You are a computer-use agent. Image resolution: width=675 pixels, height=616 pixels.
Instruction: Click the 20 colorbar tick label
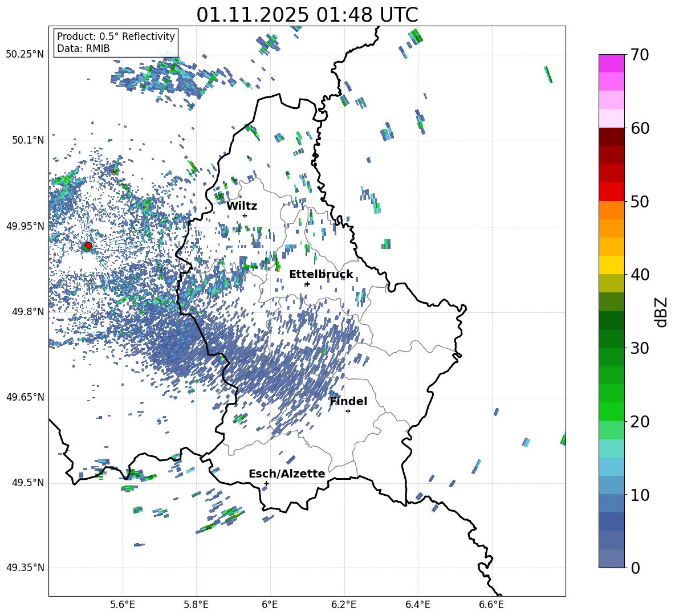point(640,422)
